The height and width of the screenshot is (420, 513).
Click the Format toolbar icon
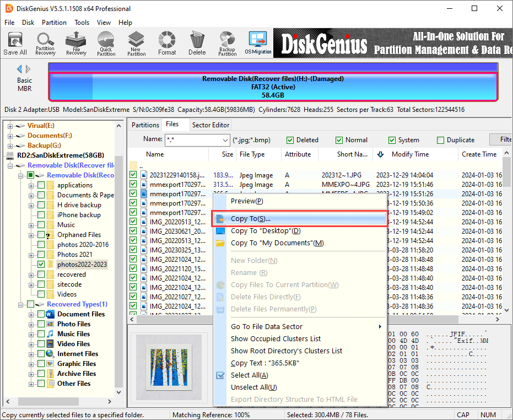coord(167,43)
